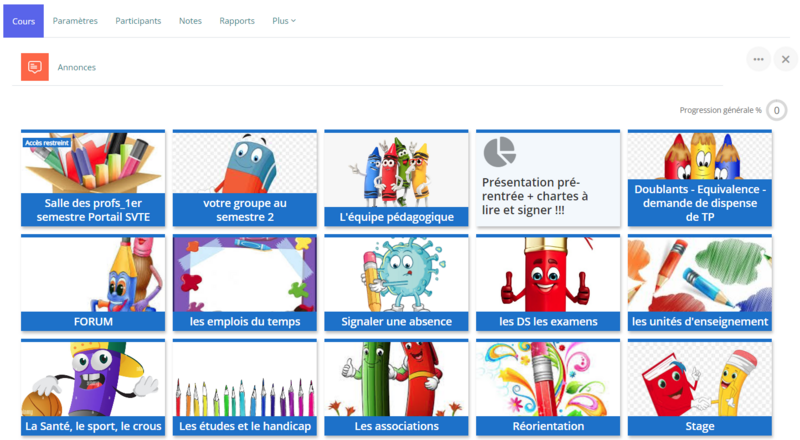Image resolution: width=800 pixels, height=440 pixels.
Task: Open the Stage tile
Action: tap(700, 387)
